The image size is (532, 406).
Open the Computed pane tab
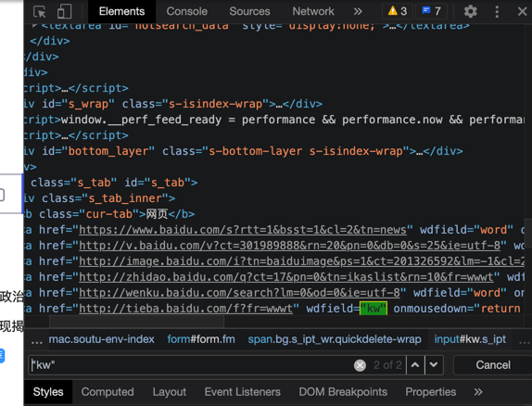coord(108,392)
